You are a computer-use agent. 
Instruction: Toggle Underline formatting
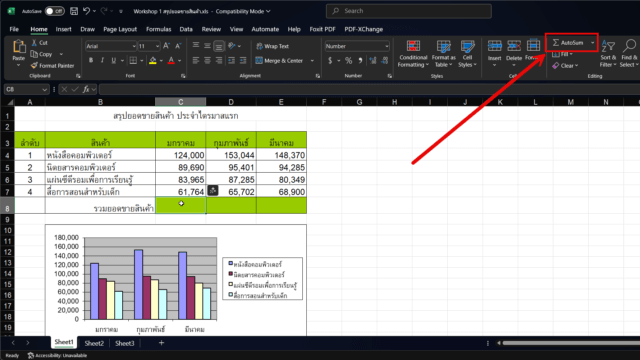pyautogui.click(x=113, y=60)
